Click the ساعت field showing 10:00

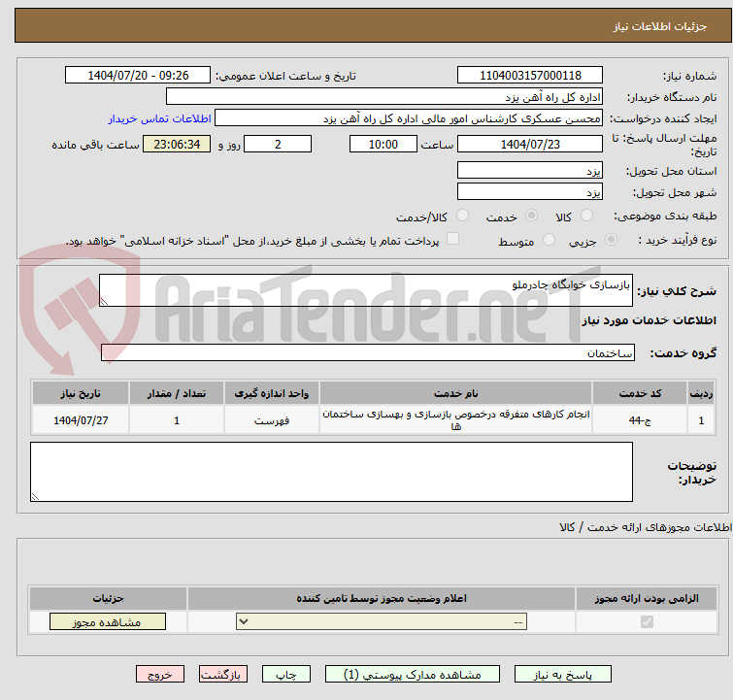coord(383,144)
